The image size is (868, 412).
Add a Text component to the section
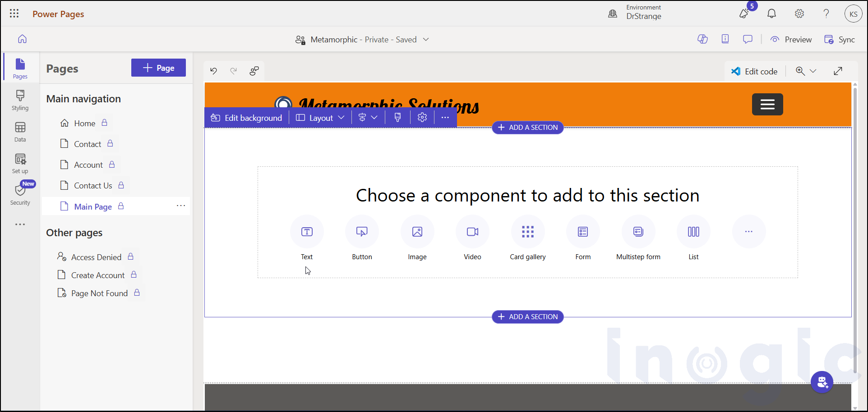point(307,232)
